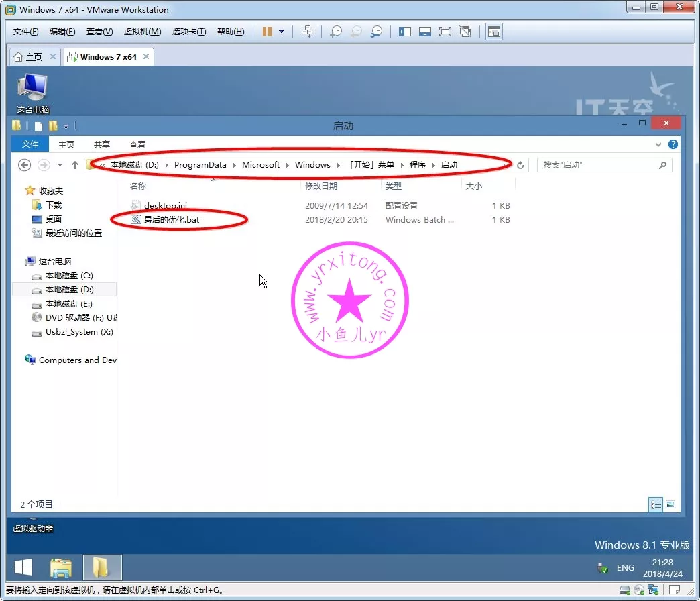Open the dropdown next to pause button
Image resolution: width=700 pixels, height=601 pixels.
(x=281, y=32)
